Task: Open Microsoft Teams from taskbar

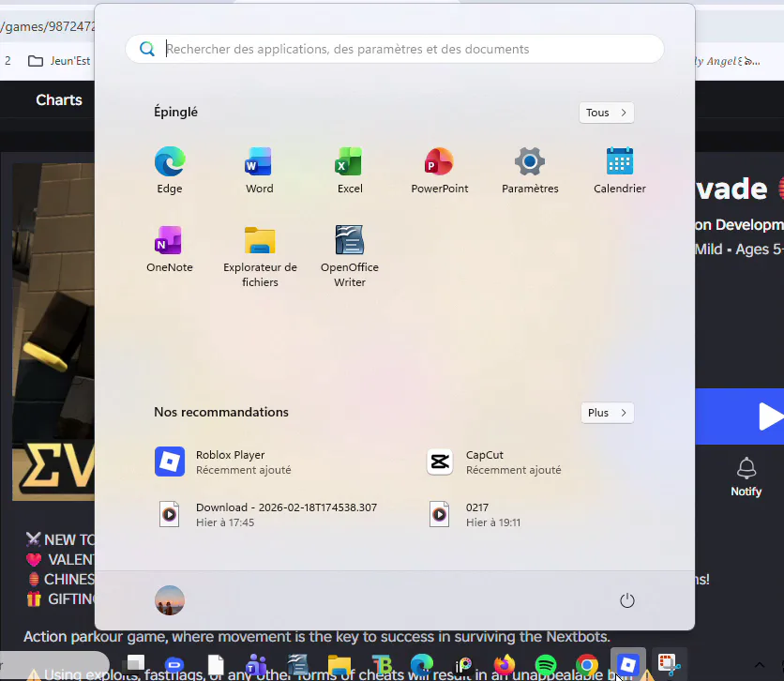Action: click(x=257, y=665)
